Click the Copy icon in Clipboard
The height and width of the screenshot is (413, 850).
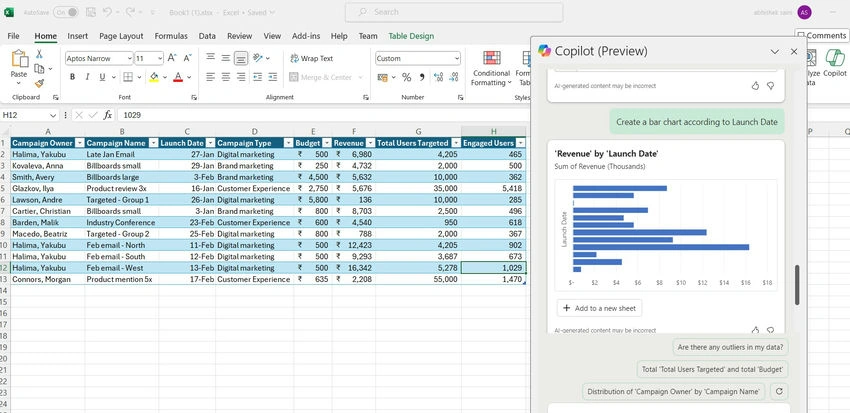click(x=39, y=69)
